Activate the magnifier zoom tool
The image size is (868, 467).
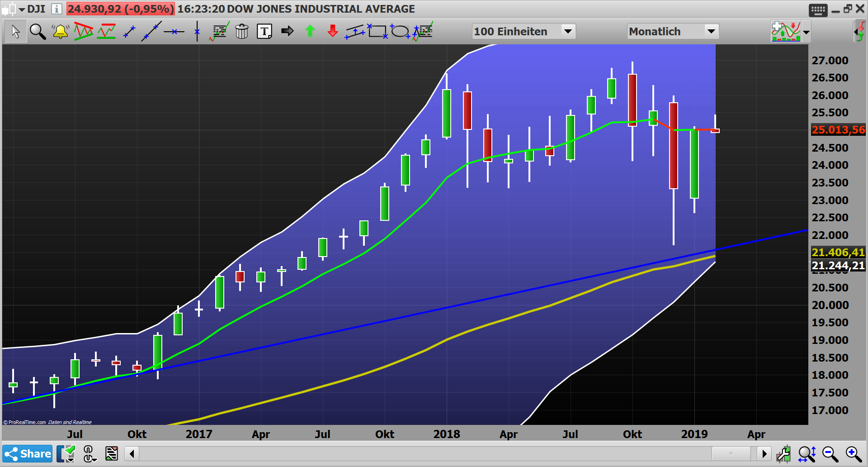(x=38, y=32)
